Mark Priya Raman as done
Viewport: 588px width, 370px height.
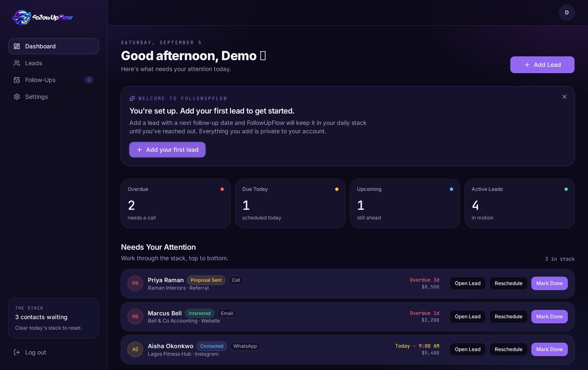(549, 283)
